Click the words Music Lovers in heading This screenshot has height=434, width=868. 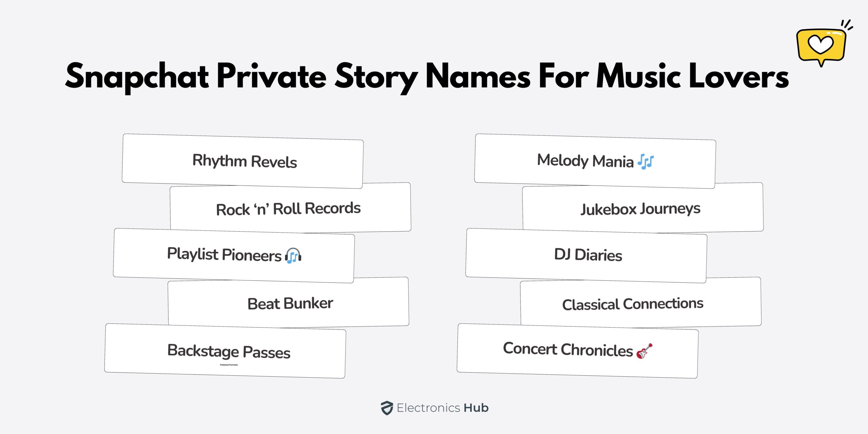coord(692,77)
